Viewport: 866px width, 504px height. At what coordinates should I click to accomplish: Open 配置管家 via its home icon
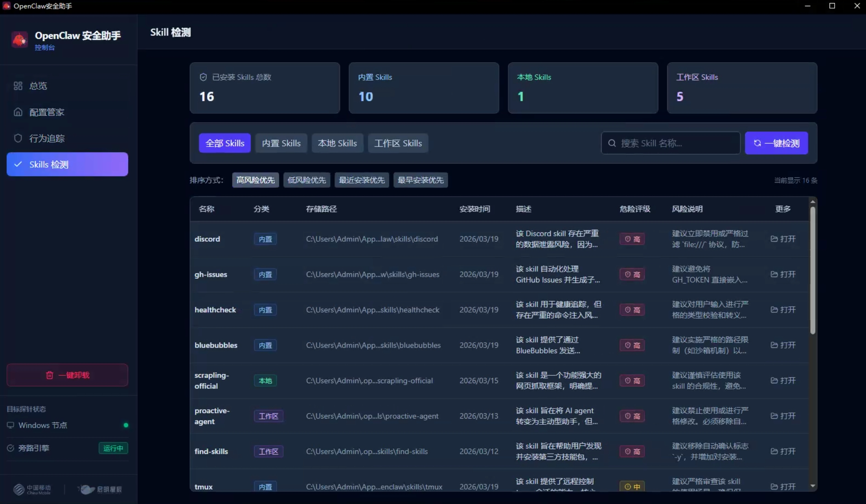(x=18, y=112)
